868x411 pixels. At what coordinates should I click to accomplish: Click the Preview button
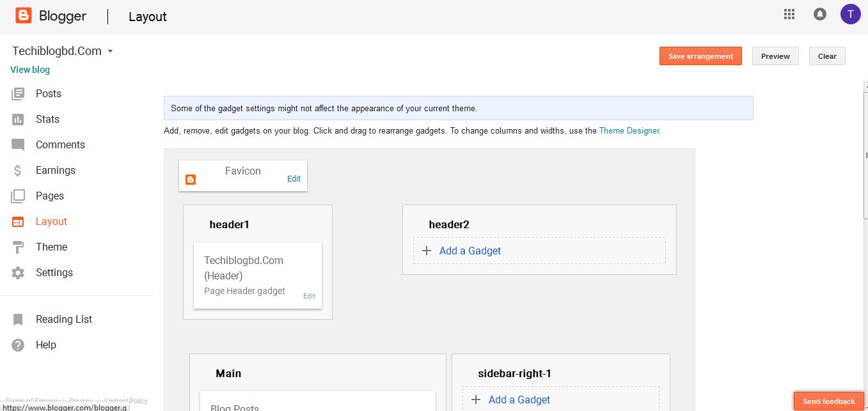click(775, 56)
